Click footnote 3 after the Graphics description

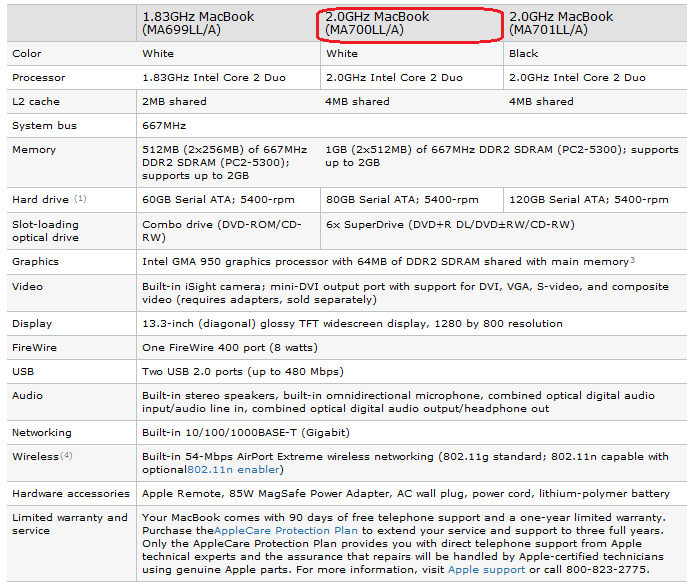click(632, 260)
